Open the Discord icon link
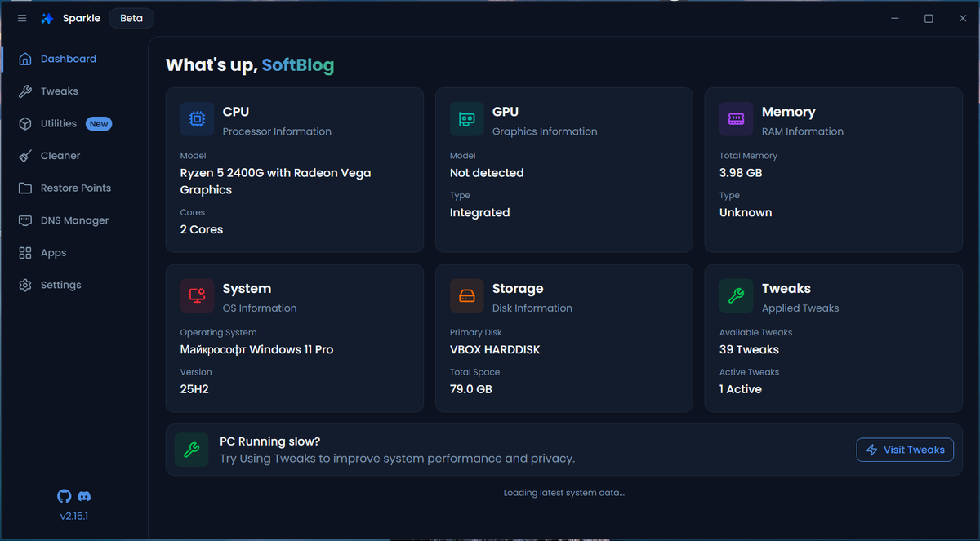Screen dimensions: 980x541 [x=84, y=496]
